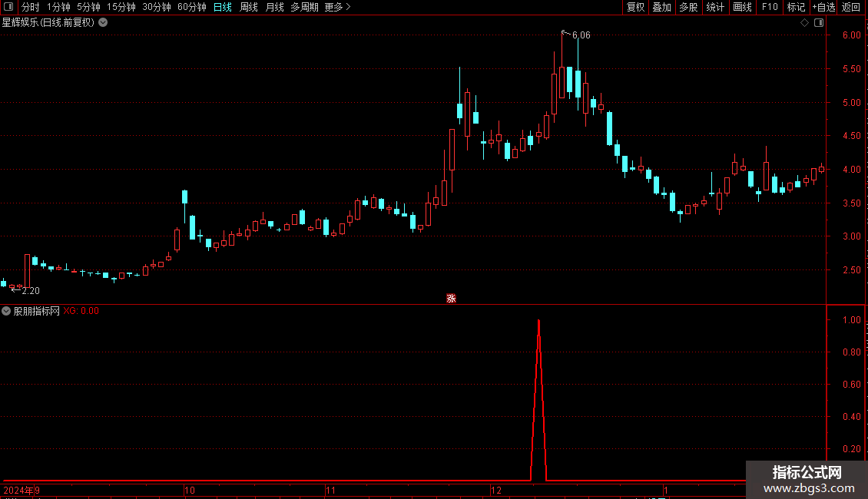Select the 15分钟 period tab

coord(121,7)
